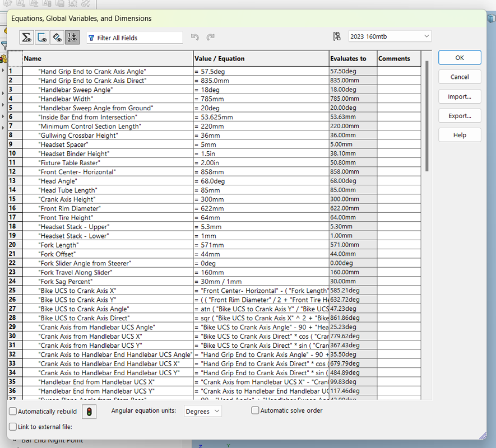Tick Link to external file checkbox

point(13,427)
